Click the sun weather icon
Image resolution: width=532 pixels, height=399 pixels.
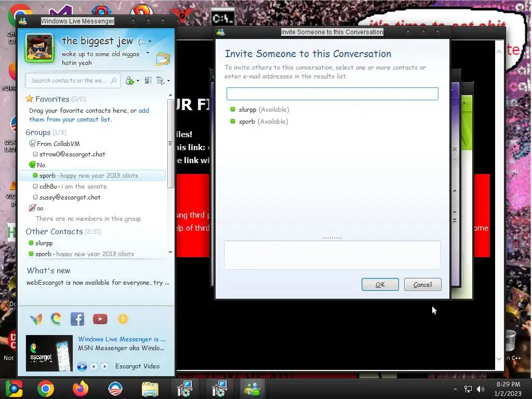[123, 319]
